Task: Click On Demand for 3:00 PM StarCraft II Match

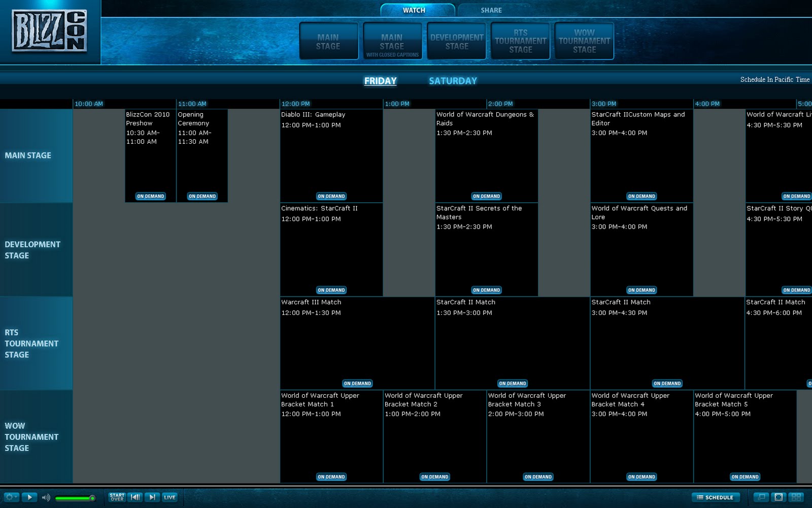Action: [x=668, y=384]
